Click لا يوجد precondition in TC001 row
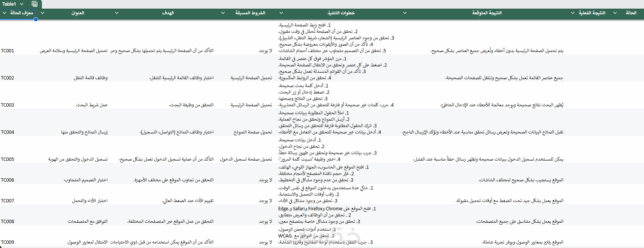This screenshot has height=248, width=644. pyautogui.click(x=266, y=51)
